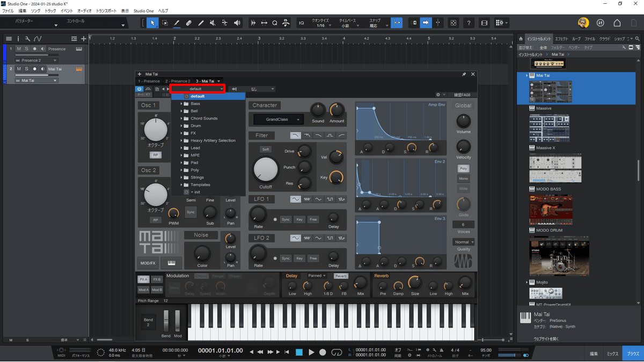
Task: Switch to the 1 - Presence tab
Action: coord(148,81)
